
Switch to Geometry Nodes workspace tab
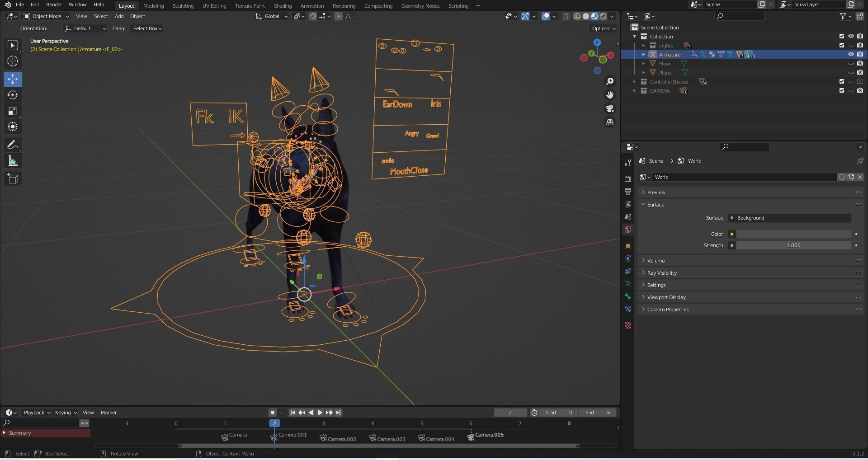[x=420, y=6]
